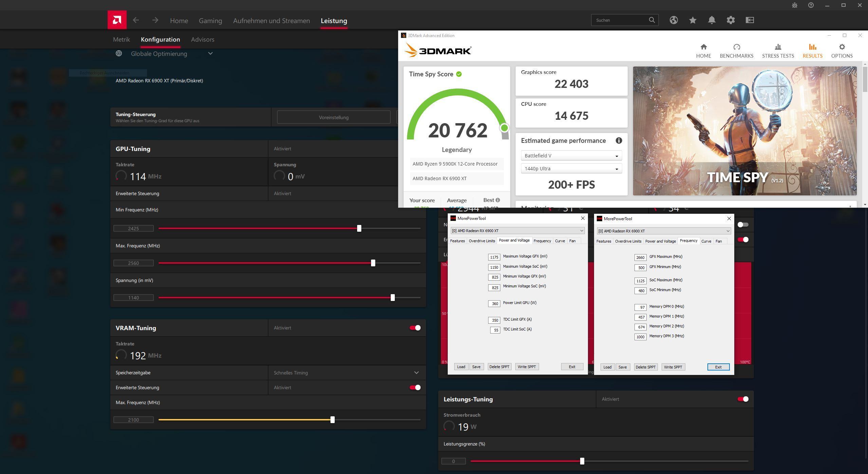Open 1440p Ultra resolution dropdown
Image resolution: width=868 pixels, height=474 pixels.
tap(571, 169)
